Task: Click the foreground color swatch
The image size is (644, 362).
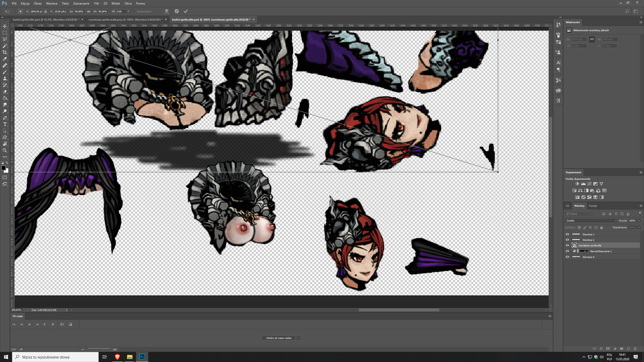Action: tap(3, 168)
